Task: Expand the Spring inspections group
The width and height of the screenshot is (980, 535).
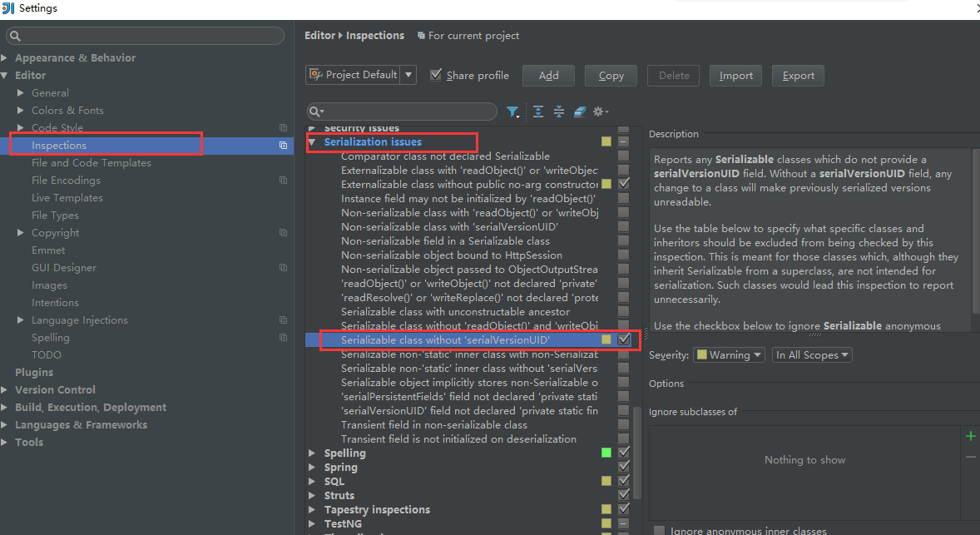Action: coord(312,468)
